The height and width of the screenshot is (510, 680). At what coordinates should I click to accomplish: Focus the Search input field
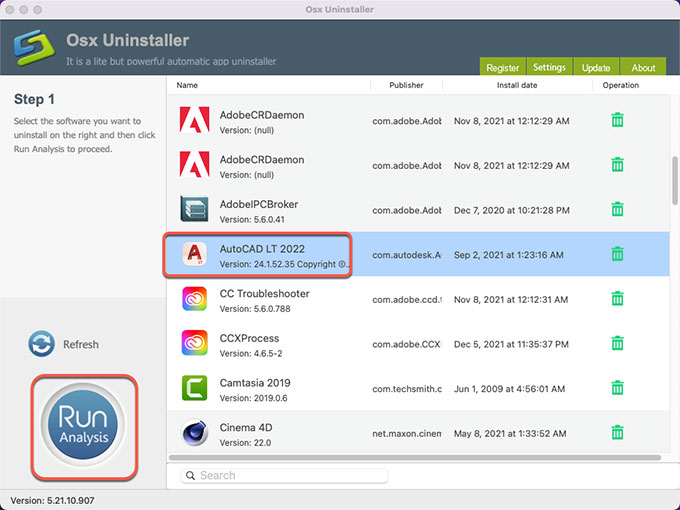click(x=284, y=476)
